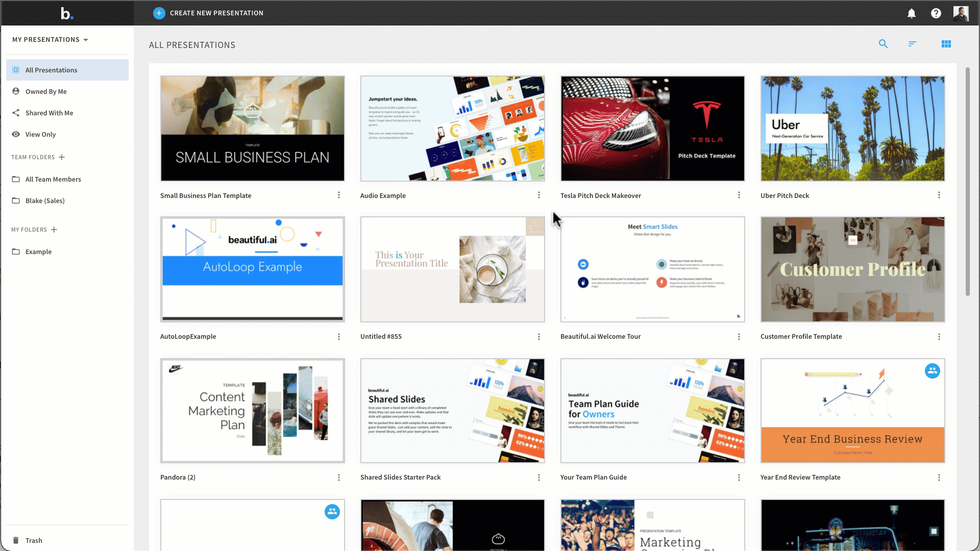Click the Tesla Pitch Deck Makeover title
The height and width of the screenshot is (551, 980).
601,195
